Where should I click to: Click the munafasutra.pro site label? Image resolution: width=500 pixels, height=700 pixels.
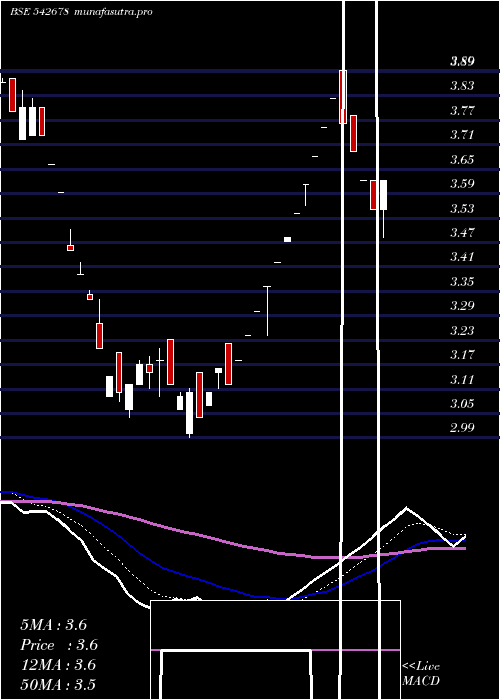point(112,12)
